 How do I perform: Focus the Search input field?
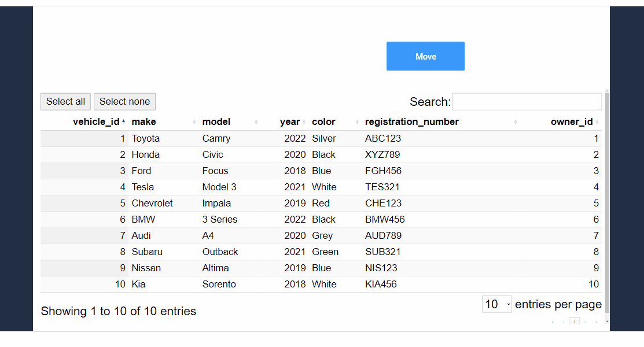(527, 102)
